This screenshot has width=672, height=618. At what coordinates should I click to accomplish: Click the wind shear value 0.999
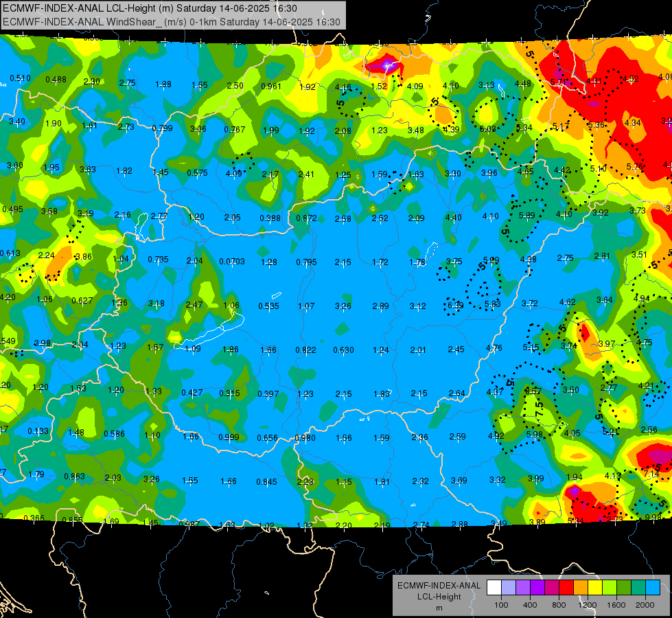(x=229, y=437)
